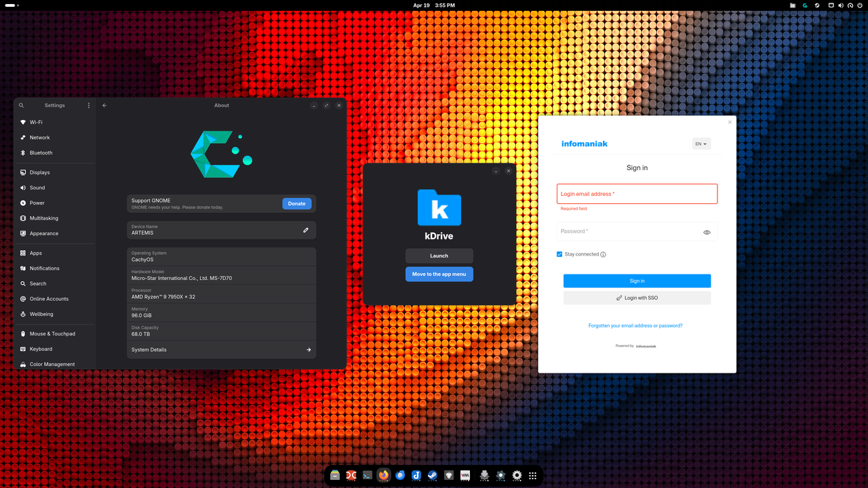The width and height of the screenshot is (868, 488).
Task: Click the Memory 96.0 GiB row
Action: click(221, 312)
